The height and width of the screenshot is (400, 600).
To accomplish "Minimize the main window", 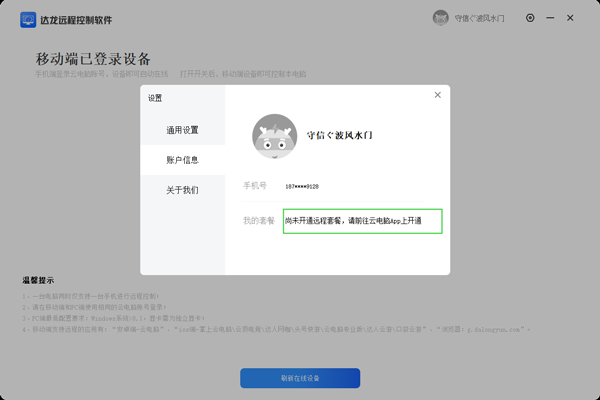I will 550,18.
